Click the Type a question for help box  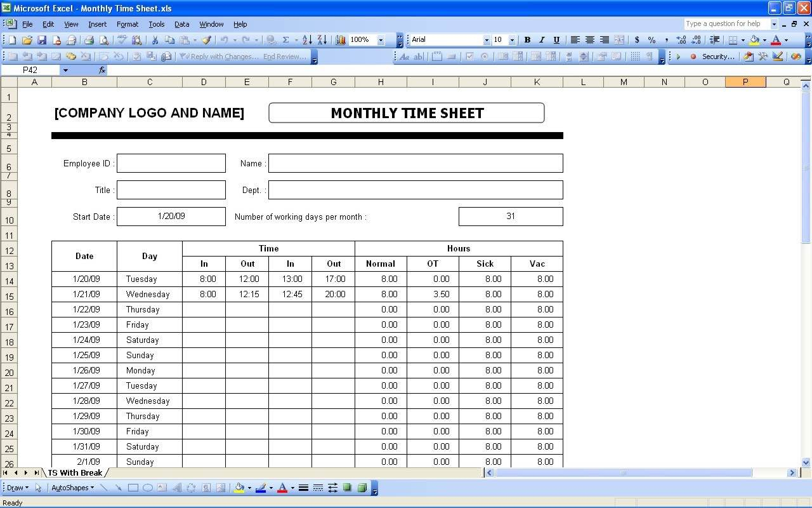click(729, 23)
